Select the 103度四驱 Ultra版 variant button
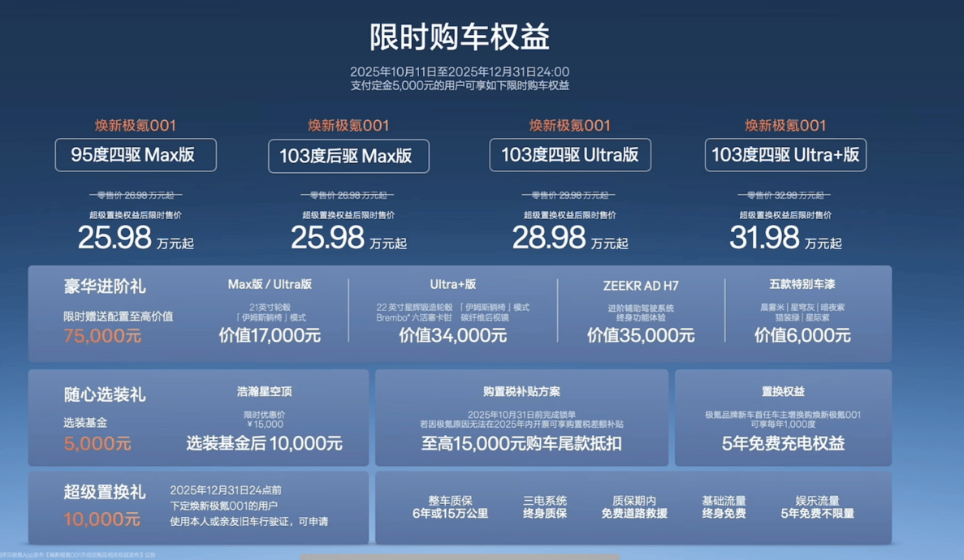Viewport: 964px width, 560px height. click(568, 156)
